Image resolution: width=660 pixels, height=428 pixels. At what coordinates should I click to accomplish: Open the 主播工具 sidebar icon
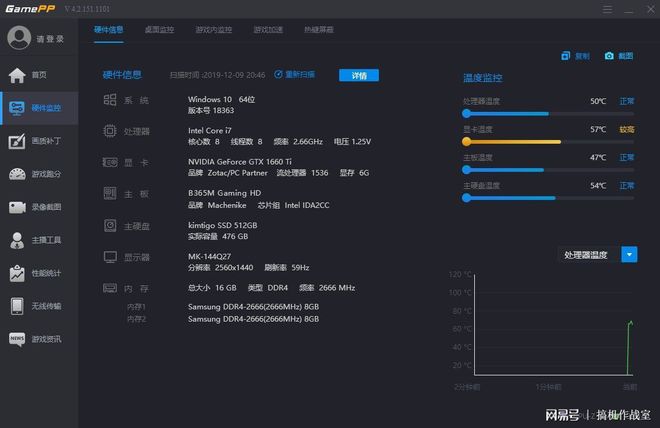17,240
